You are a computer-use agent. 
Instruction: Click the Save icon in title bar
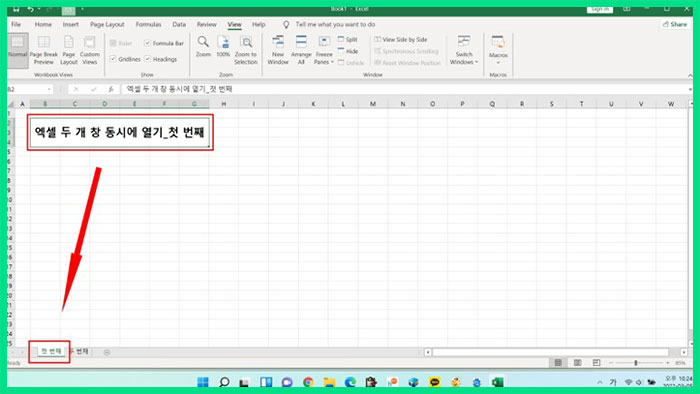(x=16, y=9)
